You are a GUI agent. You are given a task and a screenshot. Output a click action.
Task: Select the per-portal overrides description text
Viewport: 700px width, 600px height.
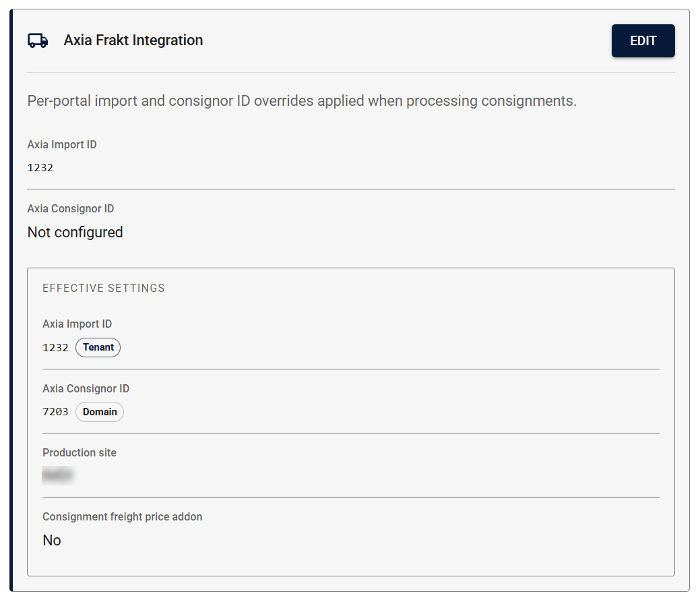click(302, 101)
